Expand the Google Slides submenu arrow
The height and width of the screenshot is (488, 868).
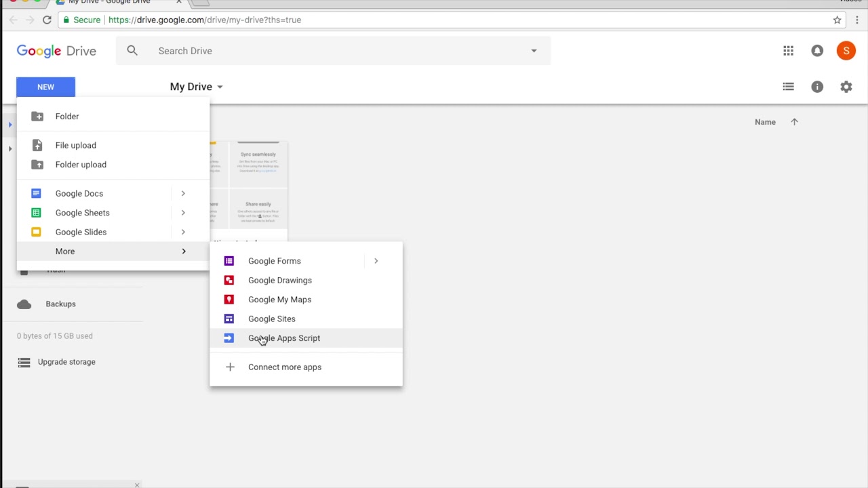(x=183, y=232)
